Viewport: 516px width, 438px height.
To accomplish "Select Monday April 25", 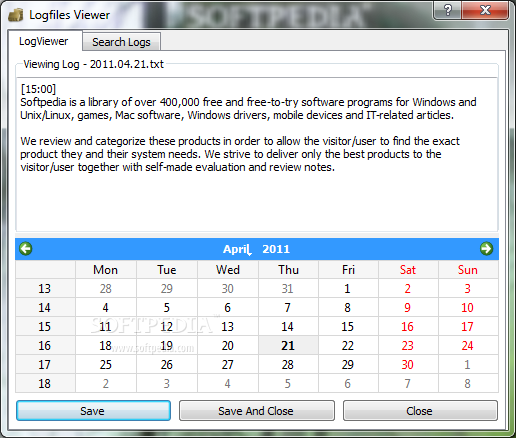I will click(106, 364).
